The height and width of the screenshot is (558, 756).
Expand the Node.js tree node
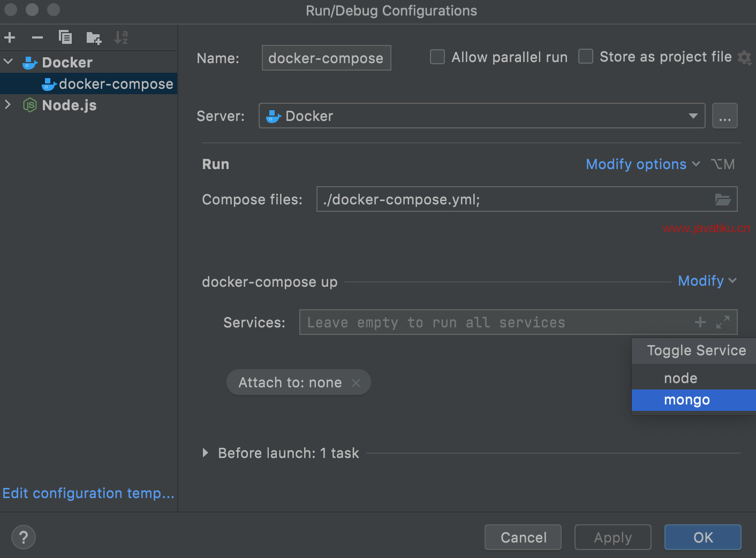8,104
